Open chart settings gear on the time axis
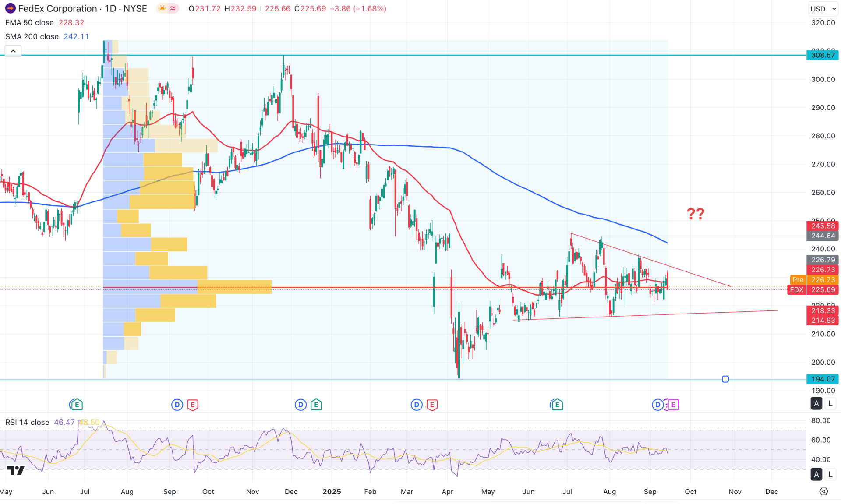The height and width of the screenshot is (504, 841). (823, 491)
